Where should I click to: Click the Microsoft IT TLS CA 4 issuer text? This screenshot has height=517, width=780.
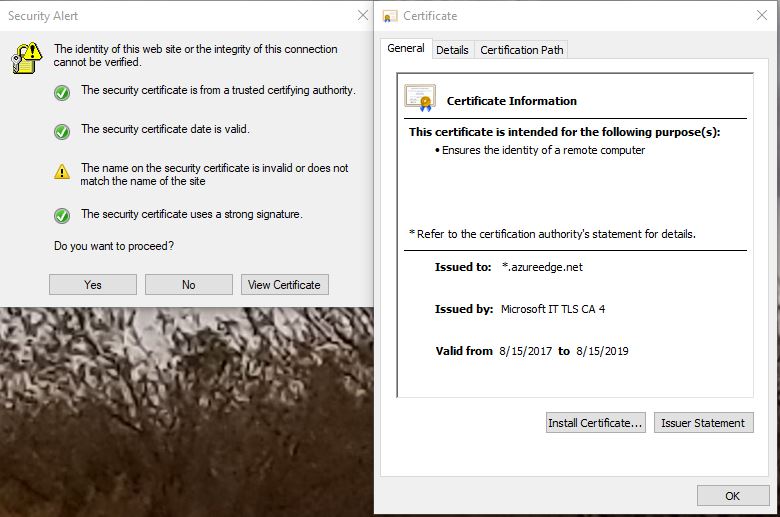(x=552, y=309)
